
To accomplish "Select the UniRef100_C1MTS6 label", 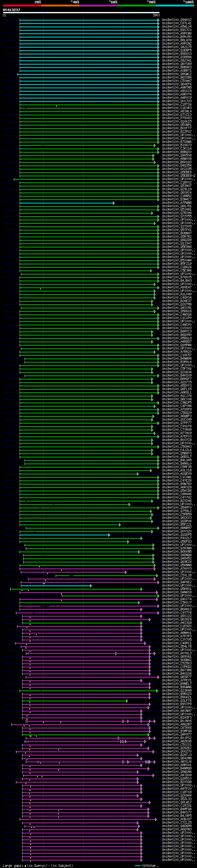I will (x=177, y=104).
